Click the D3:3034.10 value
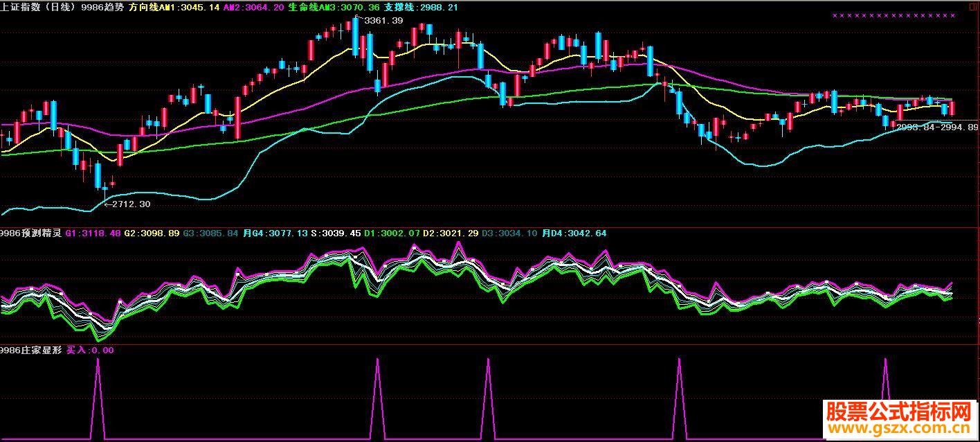 (509, 233)
